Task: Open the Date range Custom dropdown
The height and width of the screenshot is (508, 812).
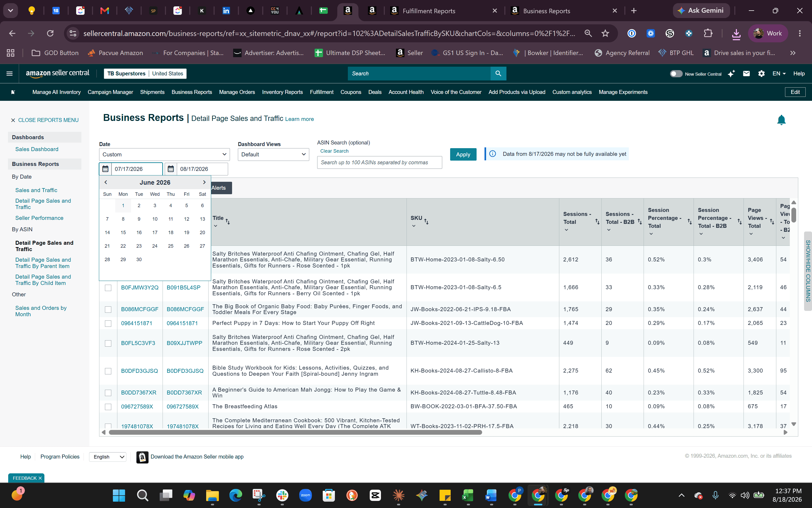Action: tap(164, 155)
